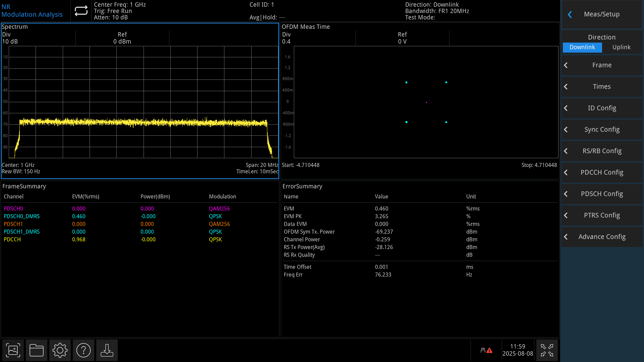This screenshot has height=362, width=644.
Task: Select the Spectrum panel
Action: (140, 101)
